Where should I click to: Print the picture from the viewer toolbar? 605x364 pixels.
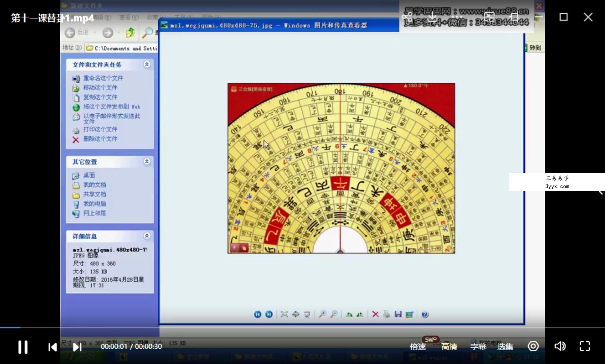point(387,314)
